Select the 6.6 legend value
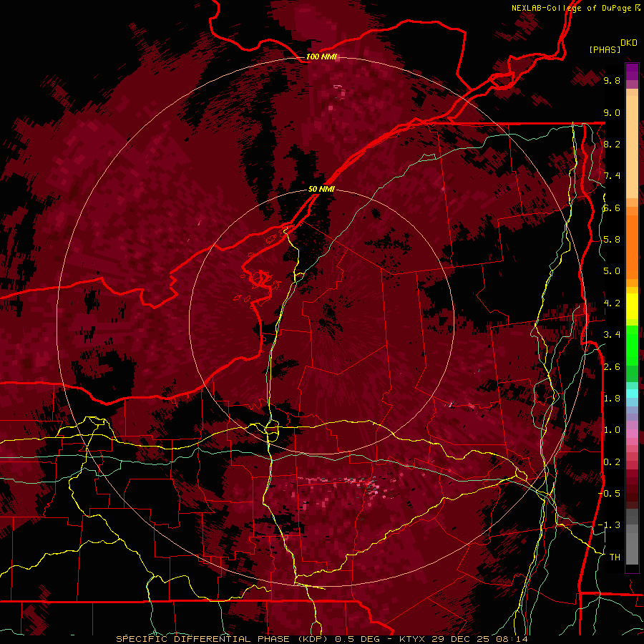The width and height of the screenshot is (644, 644). pyautogui.click(x=612, y=208)
